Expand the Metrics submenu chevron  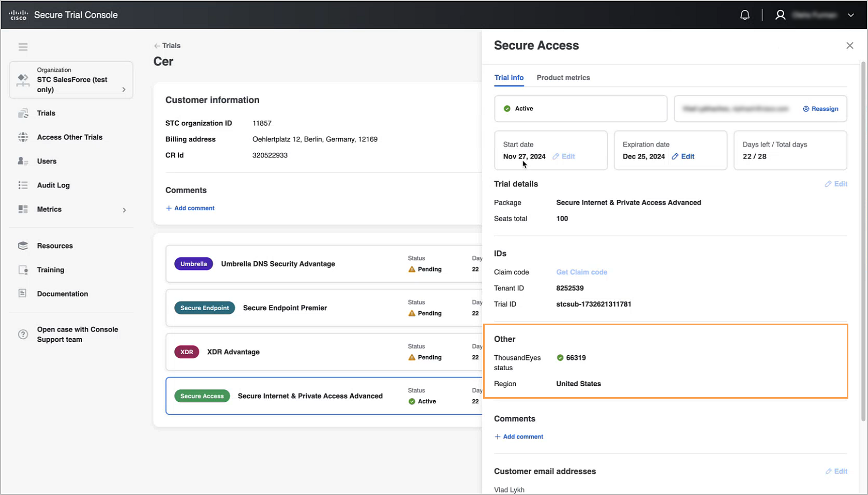[x=124, y=210]
